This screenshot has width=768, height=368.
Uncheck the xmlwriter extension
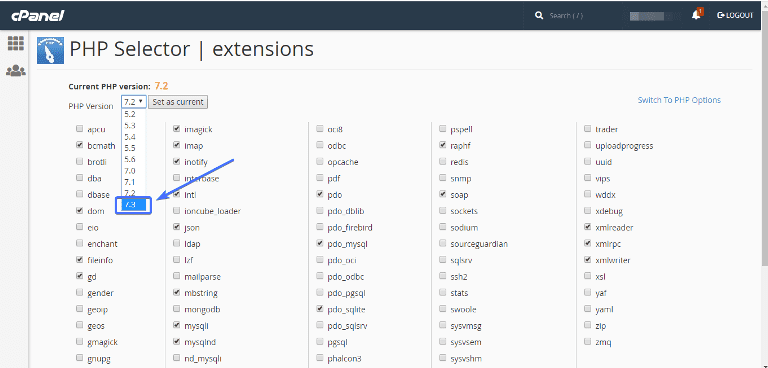(x=587, y=260)
